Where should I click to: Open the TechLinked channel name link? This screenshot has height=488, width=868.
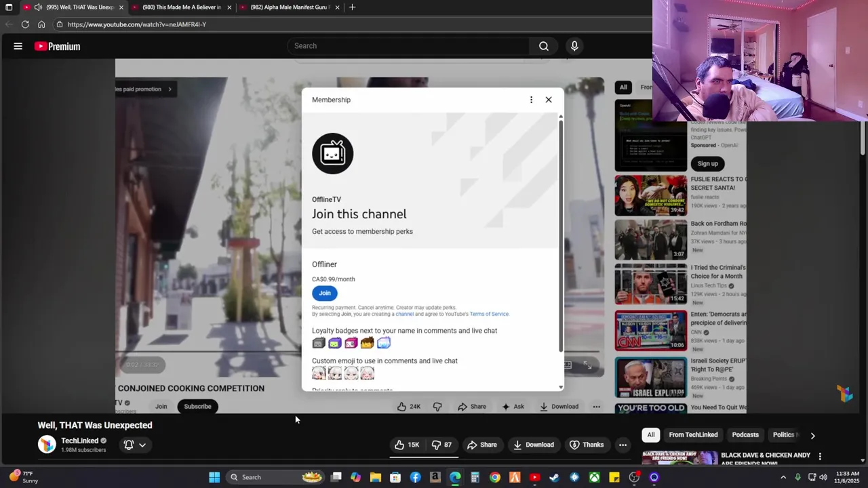click(80, 441)
